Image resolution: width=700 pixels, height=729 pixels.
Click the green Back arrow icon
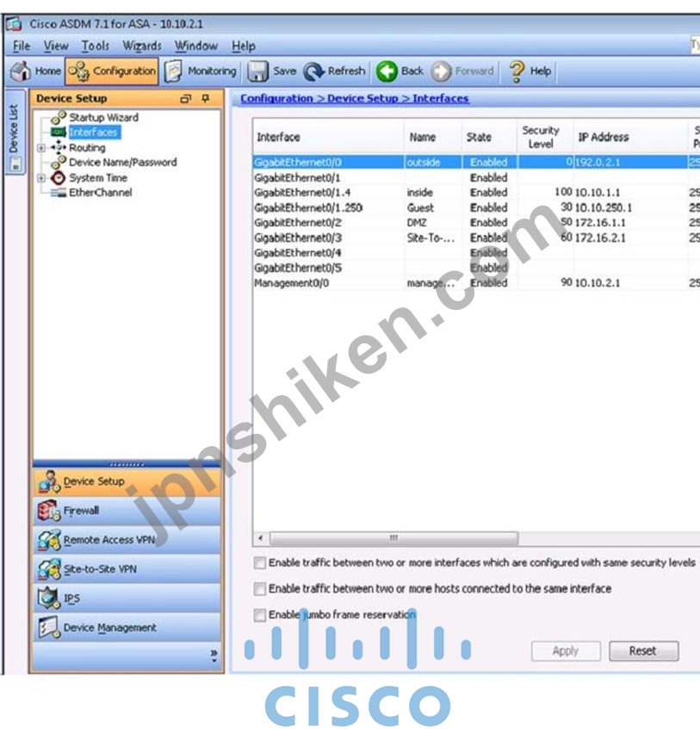pyautogui.click(x=387, y=71)
